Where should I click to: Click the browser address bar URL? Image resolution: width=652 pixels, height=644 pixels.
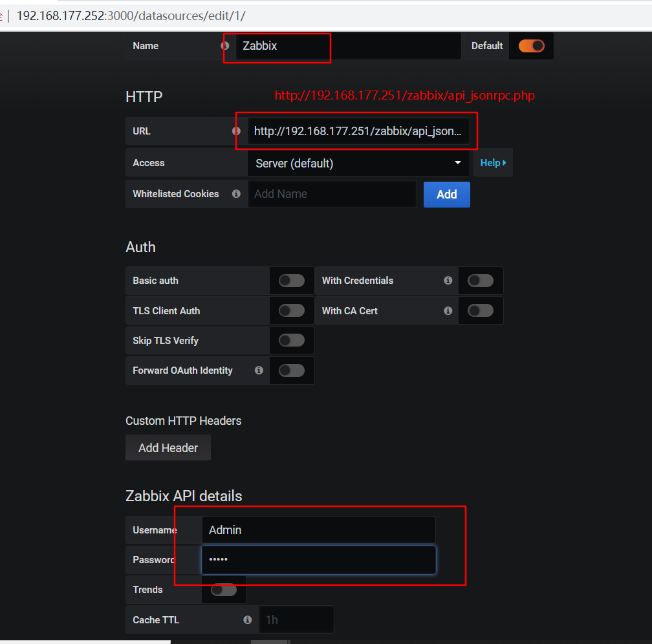131,16
